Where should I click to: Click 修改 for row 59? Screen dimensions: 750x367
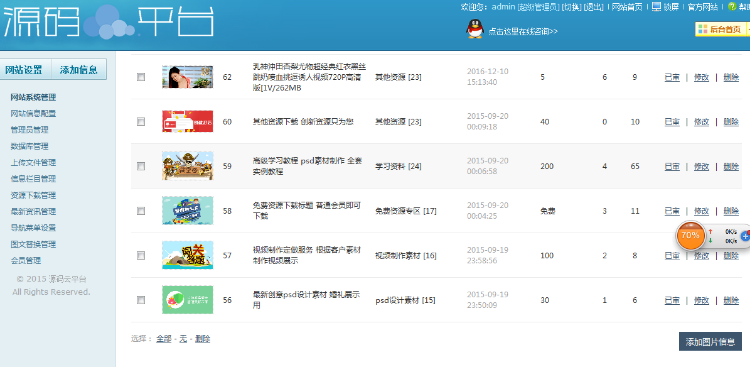click(701, 166)
